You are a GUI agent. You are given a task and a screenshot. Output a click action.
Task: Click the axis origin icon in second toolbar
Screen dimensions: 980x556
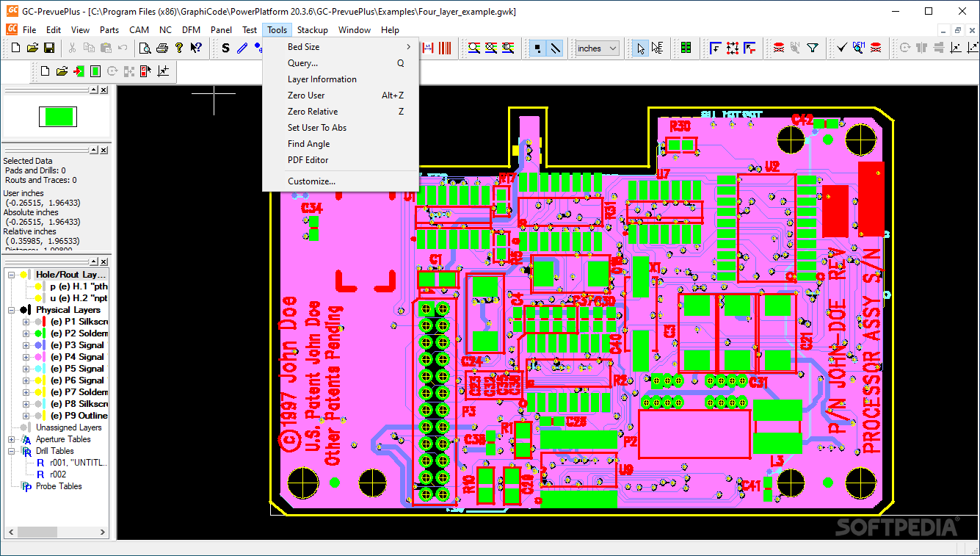click(163, 71)
